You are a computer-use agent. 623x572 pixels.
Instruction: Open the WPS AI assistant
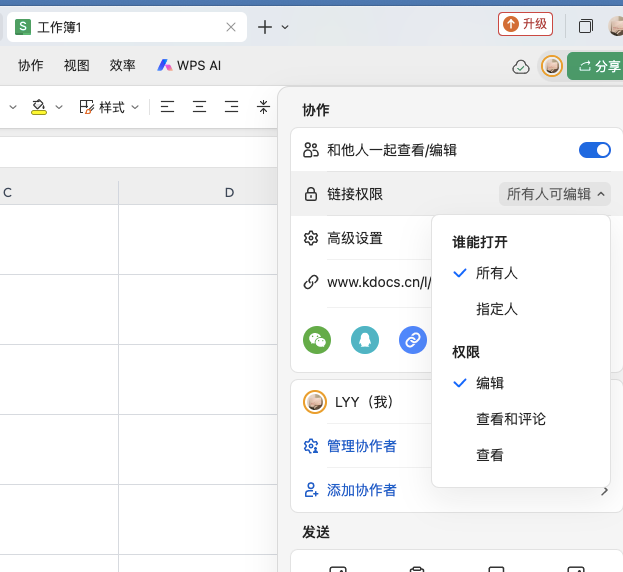[x=189, y=66]
